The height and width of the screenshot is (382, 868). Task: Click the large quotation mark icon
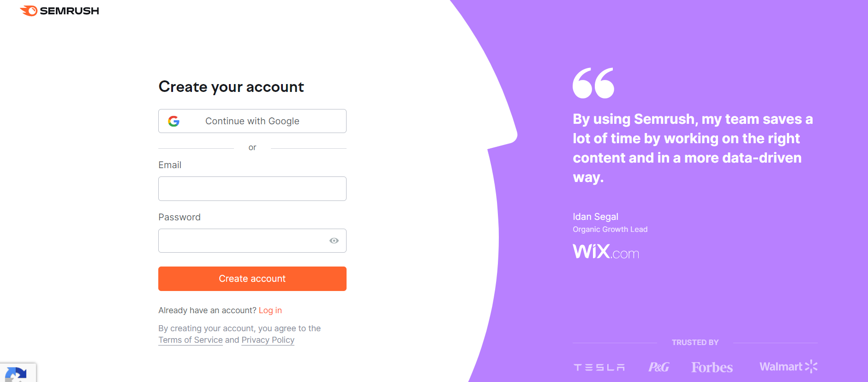click(x=593, y=83)
